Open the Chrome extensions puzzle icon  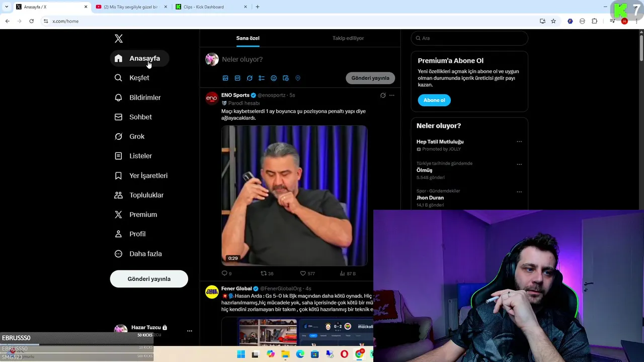coord(594,21)
